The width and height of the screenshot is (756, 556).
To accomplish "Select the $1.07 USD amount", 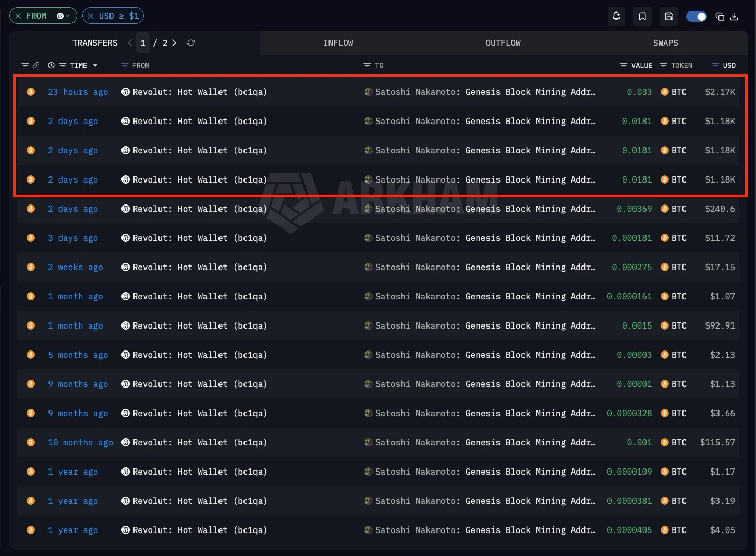I will coord(723,296).
